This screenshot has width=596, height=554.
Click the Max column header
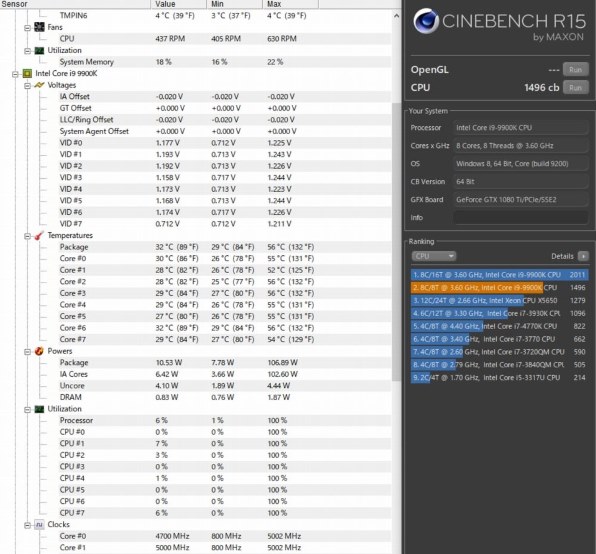(290, 4)
